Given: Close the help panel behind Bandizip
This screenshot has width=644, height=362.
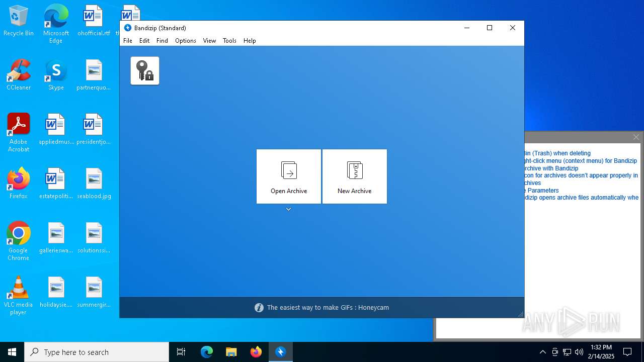Looking at the screenshot, I should tap(636, 137).
